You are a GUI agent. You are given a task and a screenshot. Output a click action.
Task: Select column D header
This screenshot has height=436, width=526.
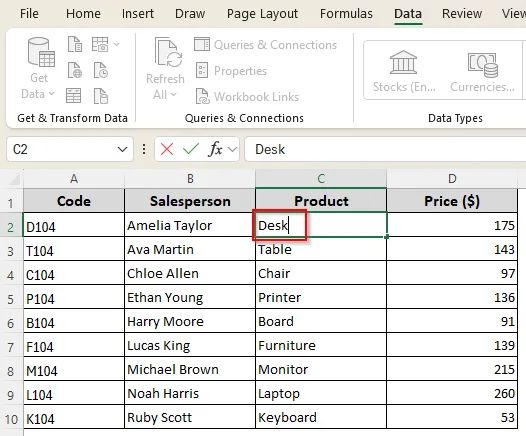452,179
